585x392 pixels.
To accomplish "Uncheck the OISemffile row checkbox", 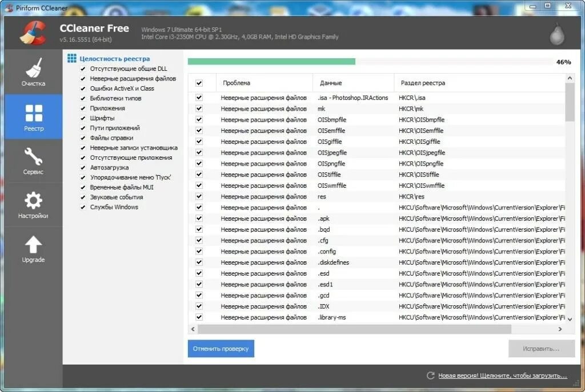I will coord(199,131).
